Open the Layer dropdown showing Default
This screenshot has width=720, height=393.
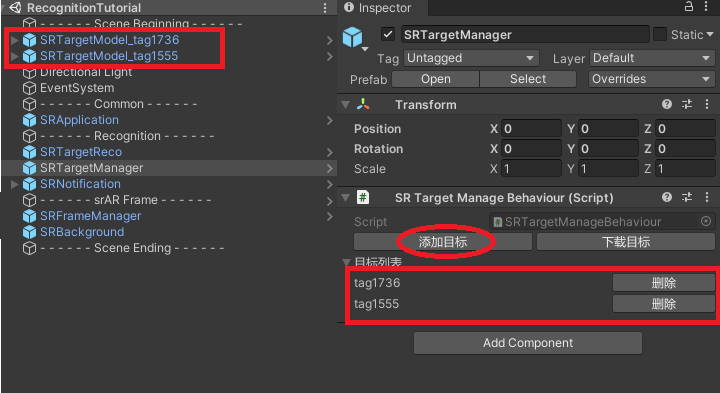pyautogui.click(x=652, y=58)
